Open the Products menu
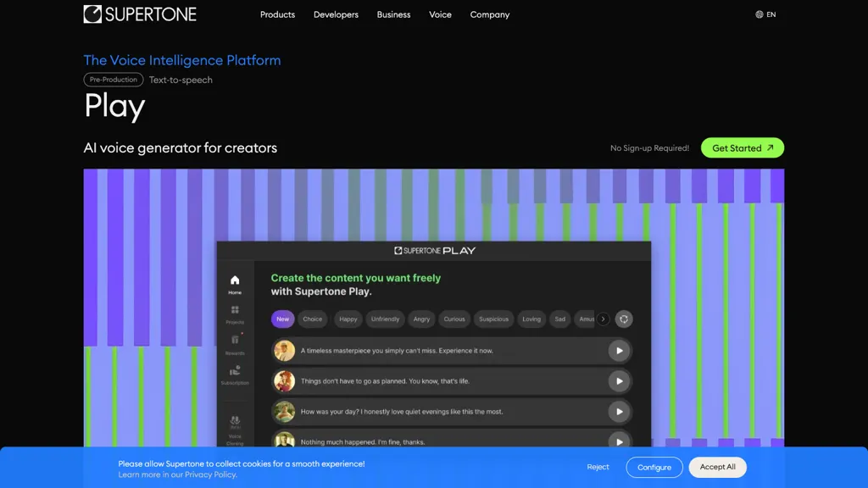868x488 pixels. coord(277,14)
